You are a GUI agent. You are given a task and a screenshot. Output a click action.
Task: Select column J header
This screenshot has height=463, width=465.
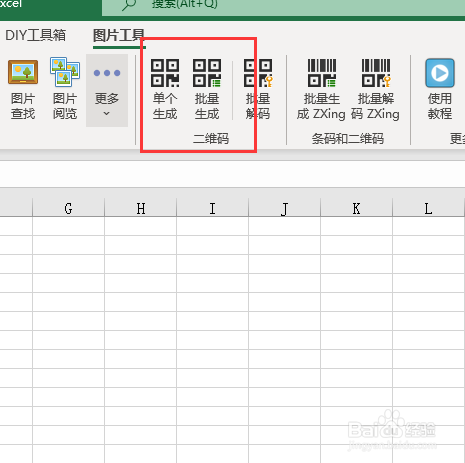point(285,208)
